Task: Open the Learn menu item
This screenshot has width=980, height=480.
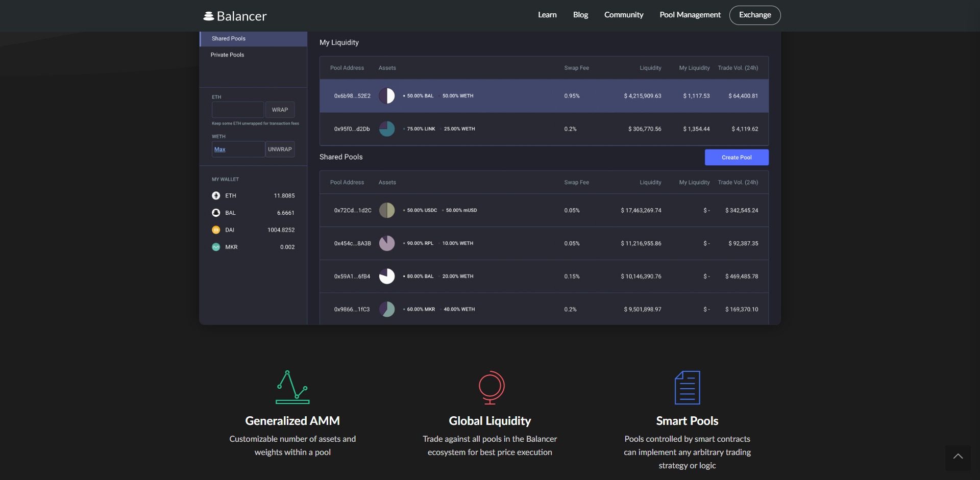Action: click(x=547, y=15)
